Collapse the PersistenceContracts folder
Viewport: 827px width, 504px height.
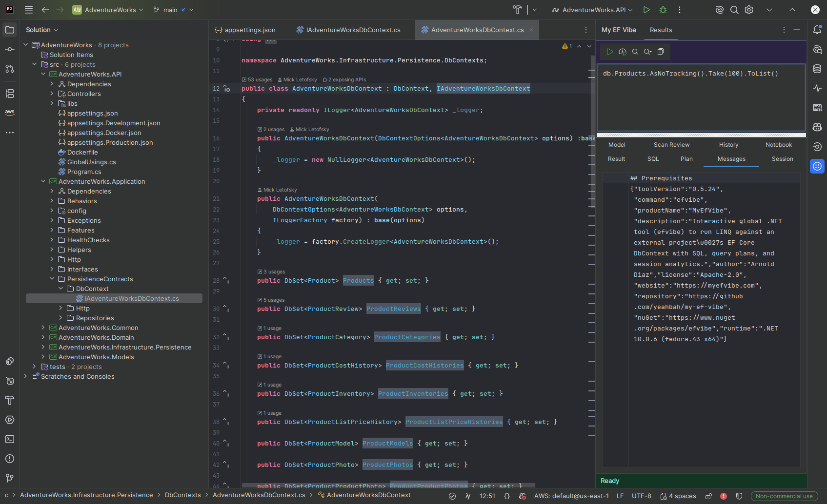coord(52,279)
